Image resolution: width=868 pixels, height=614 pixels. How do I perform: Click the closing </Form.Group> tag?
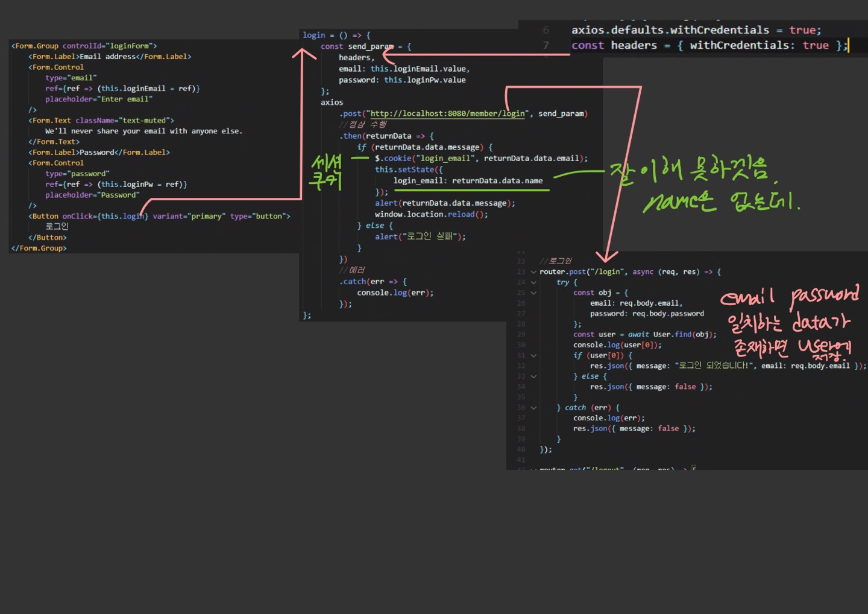[x=39, y=248]
